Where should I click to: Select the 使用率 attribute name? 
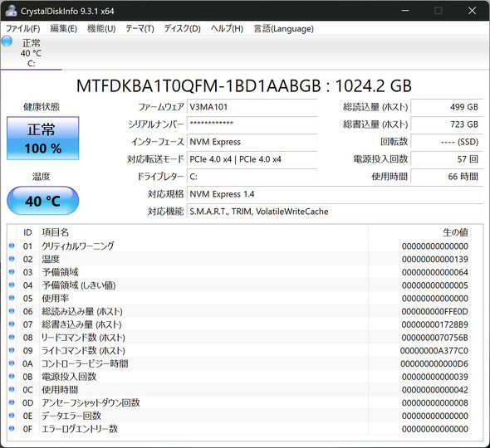pyautogui.click(x=56, y=299)
